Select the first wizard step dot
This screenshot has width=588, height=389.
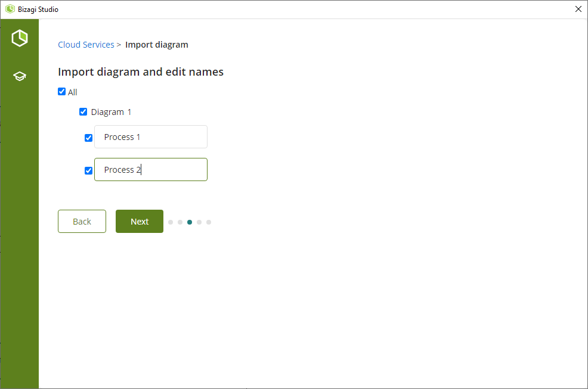pos(171,222)
